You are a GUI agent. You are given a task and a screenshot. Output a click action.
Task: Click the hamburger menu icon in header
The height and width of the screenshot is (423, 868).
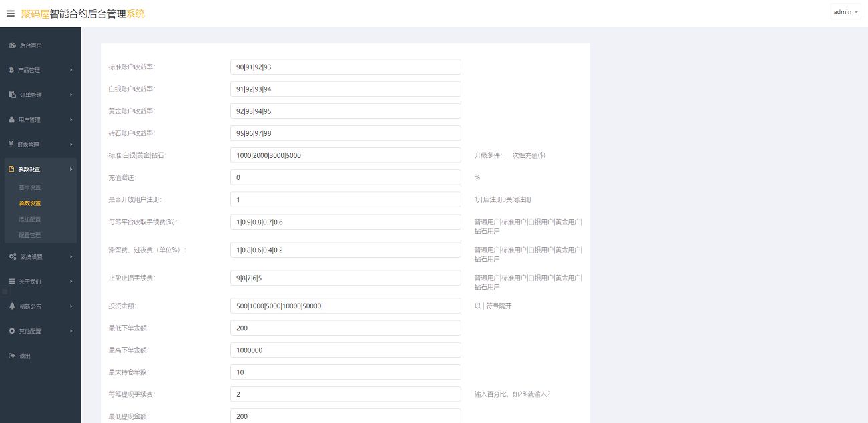tap(11, 13)
